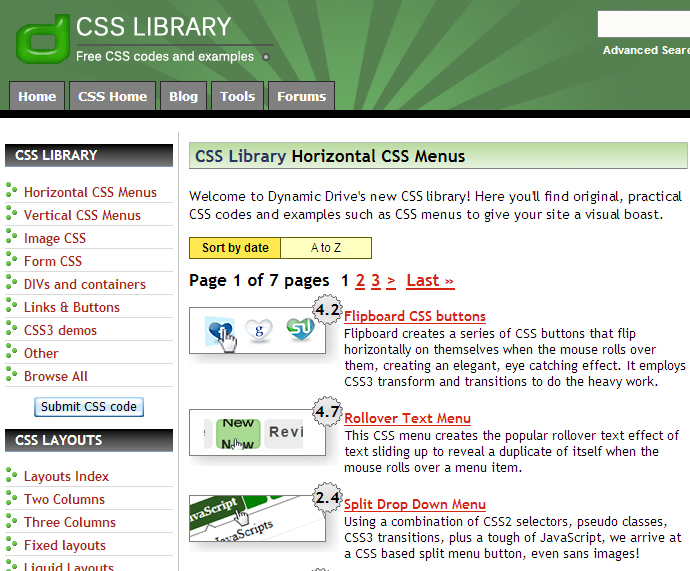Open the Rollover Text Menu title link
The image size is (690, 571).
coord(407,418)
